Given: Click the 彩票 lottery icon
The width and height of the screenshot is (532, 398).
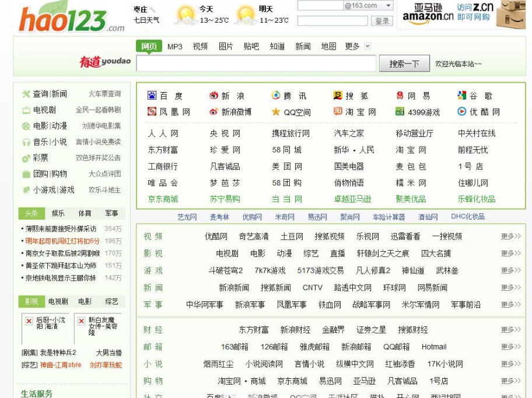Looking at the screenshot, I should tap(26, 158).
